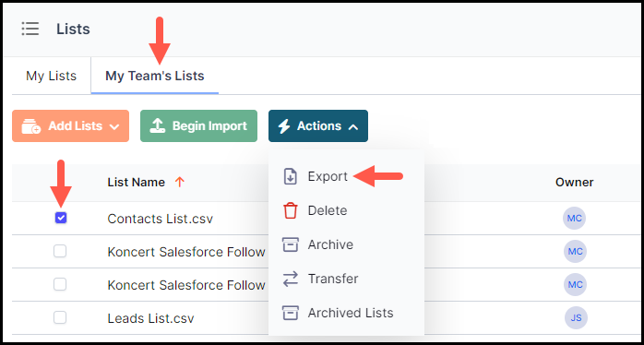The height and width of the screenshot is (345, 644).
Task: Uncheck the Contacts List.csv checkbox
Action: [x=61, y=218]
